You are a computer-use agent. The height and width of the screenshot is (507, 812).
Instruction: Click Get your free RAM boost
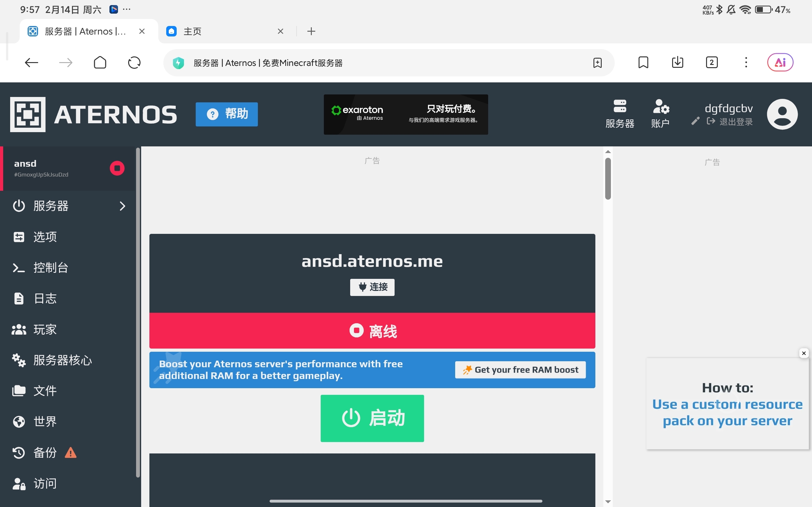click(x=520, y=370)
